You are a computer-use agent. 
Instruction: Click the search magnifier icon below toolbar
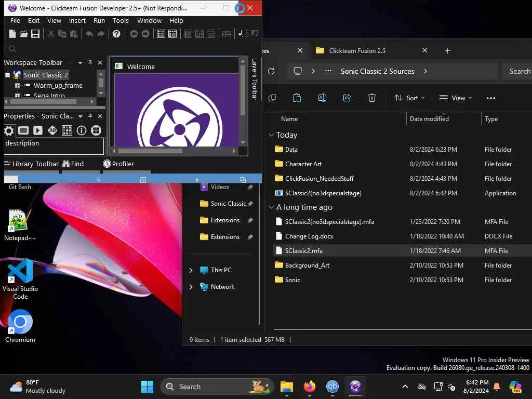12,49
